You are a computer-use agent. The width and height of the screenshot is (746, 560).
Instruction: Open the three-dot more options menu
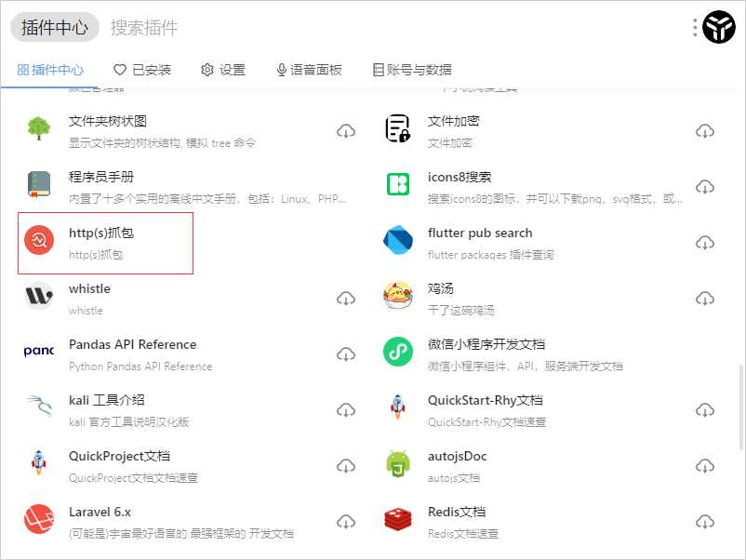695,28
